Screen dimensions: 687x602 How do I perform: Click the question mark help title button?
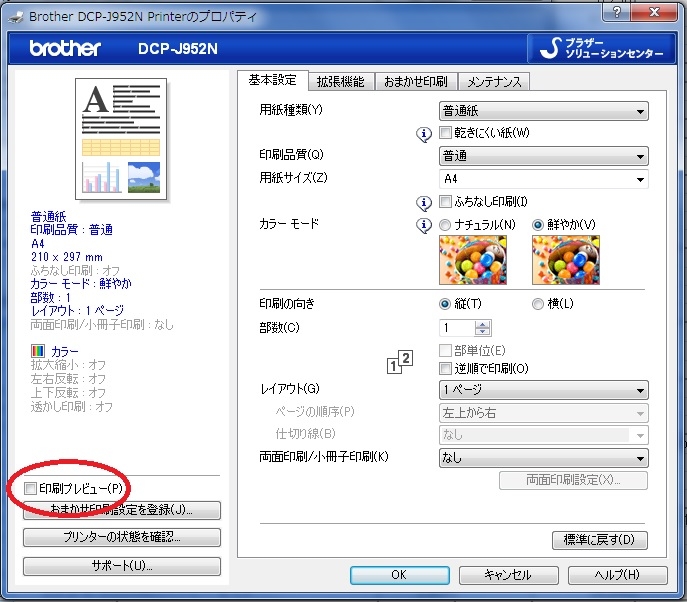coord(616,12)
